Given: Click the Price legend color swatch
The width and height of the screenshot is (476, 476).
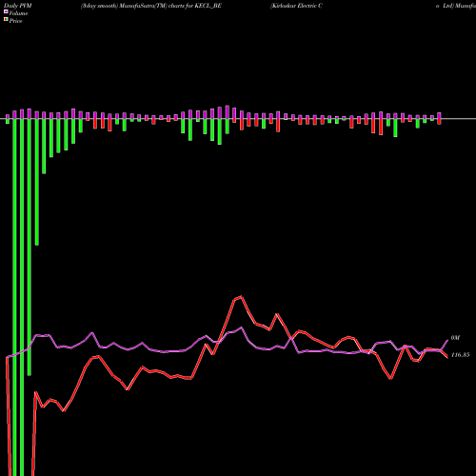Looking at the screenshot, I should coord(6,20).
